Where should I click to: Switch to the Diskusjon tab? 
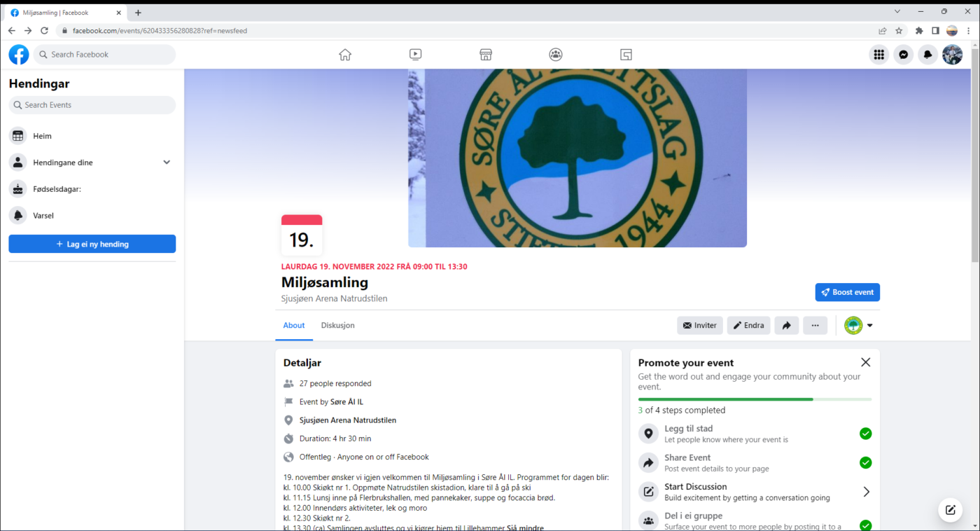click(x=338, y=325)
